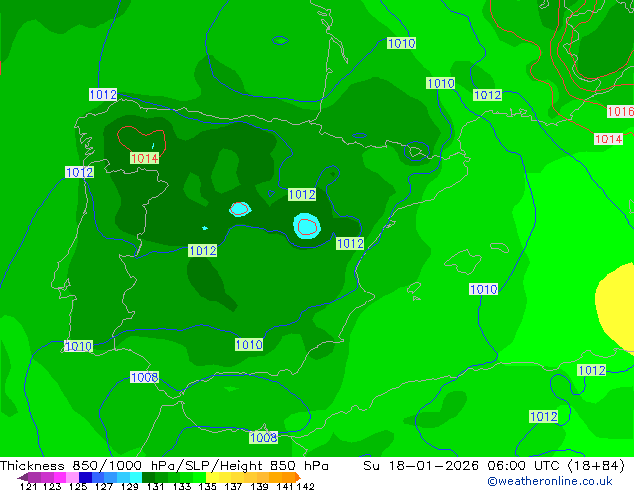Click the legend value 139
Viewport: 634px width, 490px height.
259,486
